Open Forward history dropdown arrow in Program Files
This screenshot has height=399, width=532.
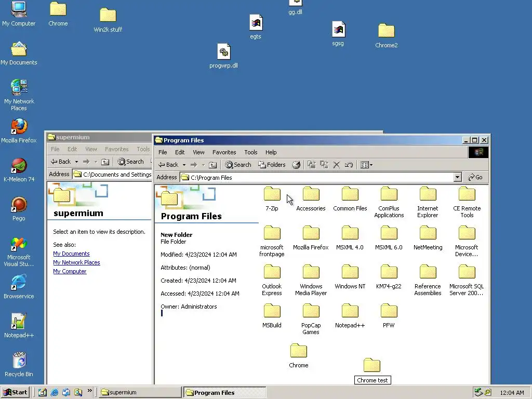[203, 165]
